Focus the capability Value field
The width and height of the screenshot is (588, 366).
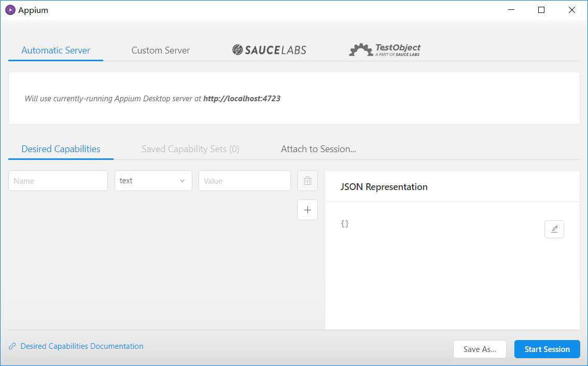(x=245, y=181)
